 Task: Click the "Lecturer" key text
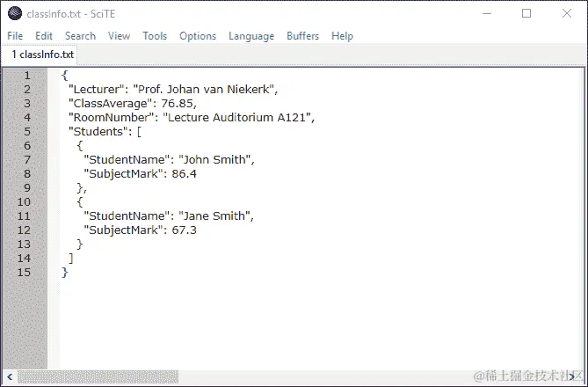96,90
